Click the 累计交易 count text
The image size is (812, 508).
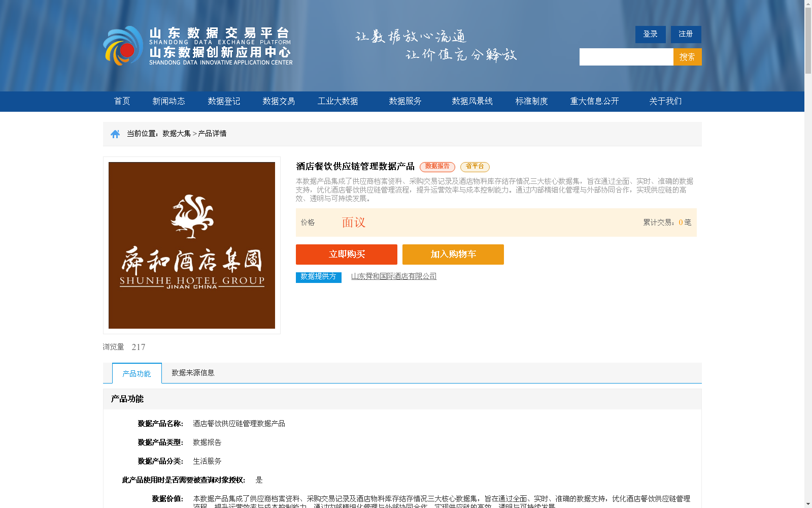(x=667, y=223)
